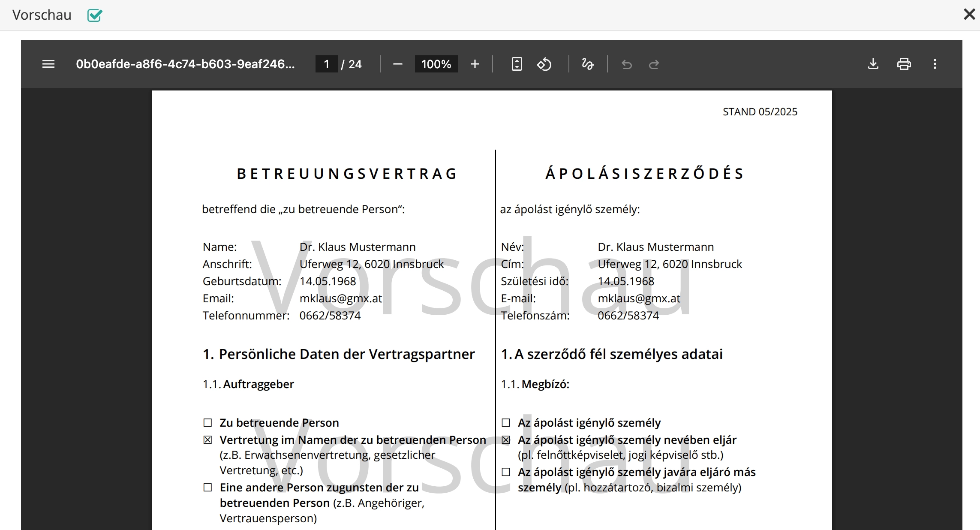
Task: Click 'betreffend die zu betreuende Person' line
Action: click(304, 209)
